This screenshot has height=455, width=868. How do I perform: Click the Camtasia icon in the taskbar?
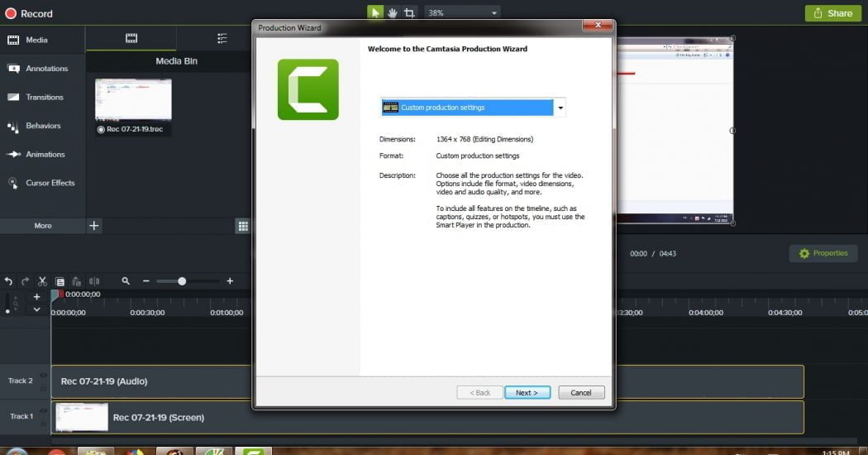tap(253, 451)
